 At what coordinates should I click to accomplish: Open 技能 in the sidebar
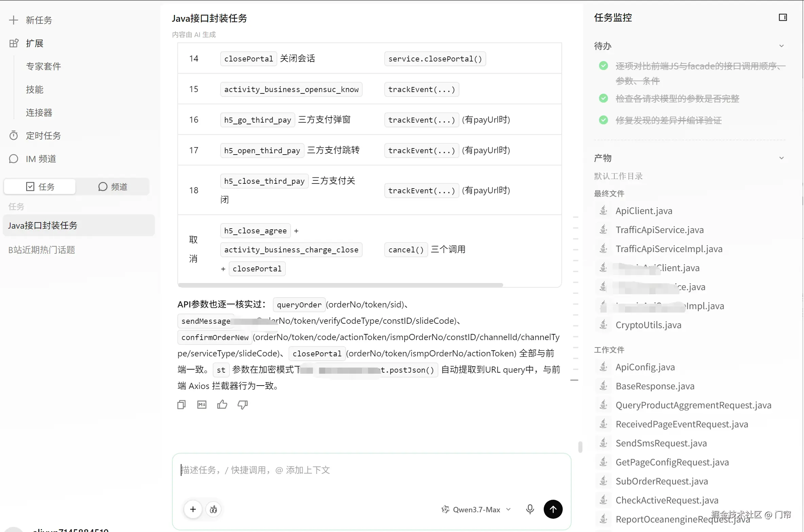pyautogui.click(x=35, y=89)
